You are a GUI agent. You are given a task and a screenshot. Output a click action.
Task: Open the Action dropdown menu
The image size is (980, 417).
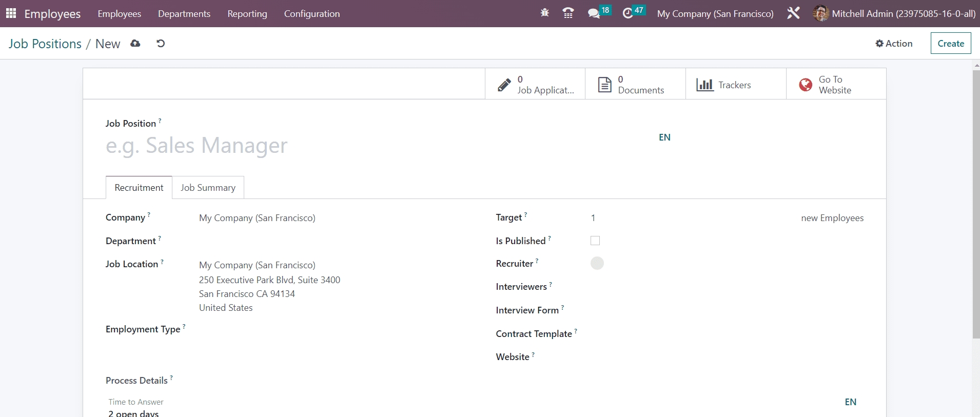click(x=894, y=44)
